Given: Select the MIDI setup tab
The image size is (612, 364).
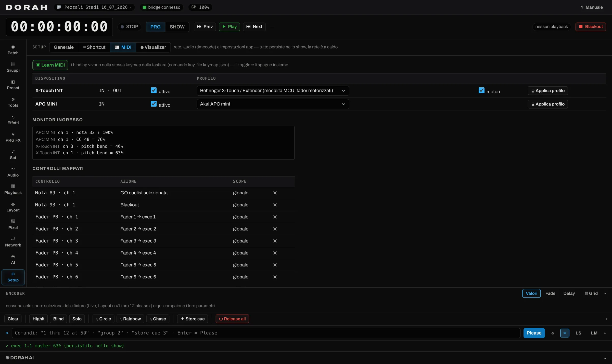Looking at the screenshot, I should (123, 47).
